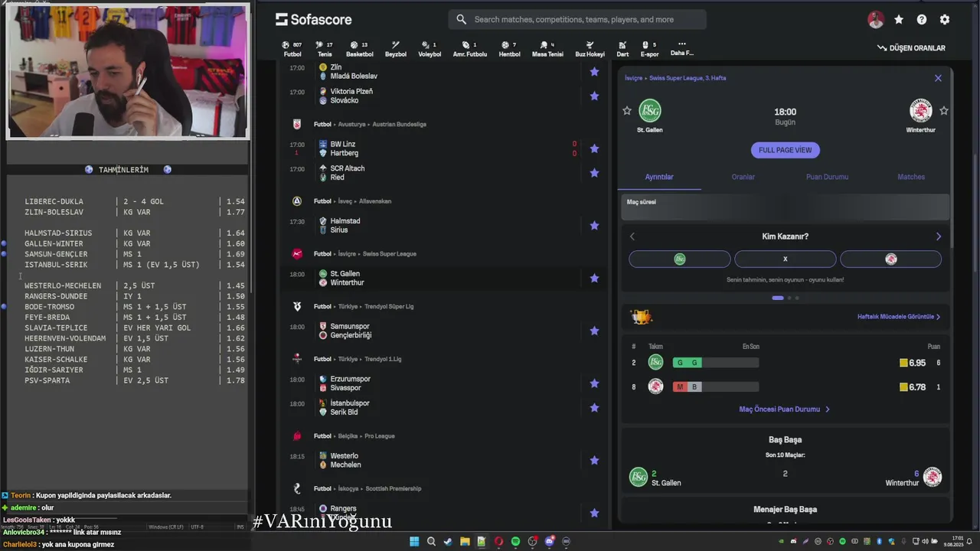Open the Basketbol sport category
980x551 pixels.
click(x=359, y=49)
